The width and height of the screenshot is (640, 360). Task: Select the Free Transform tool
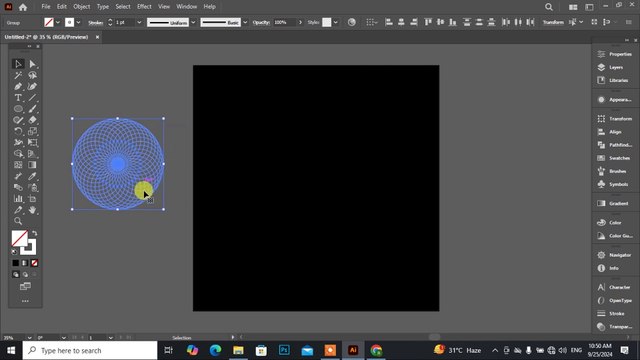(x=33, y=142)
